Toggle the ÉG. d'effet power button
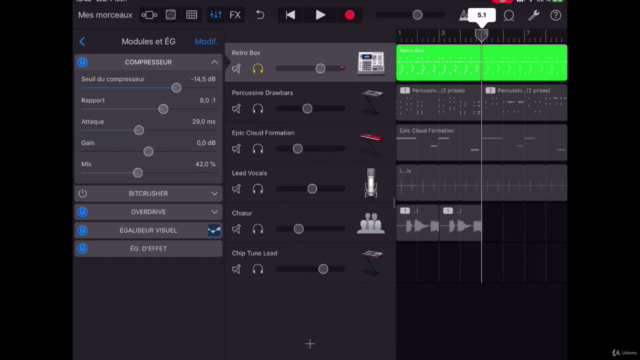The image size is (640, 360). tap(82, 249)
